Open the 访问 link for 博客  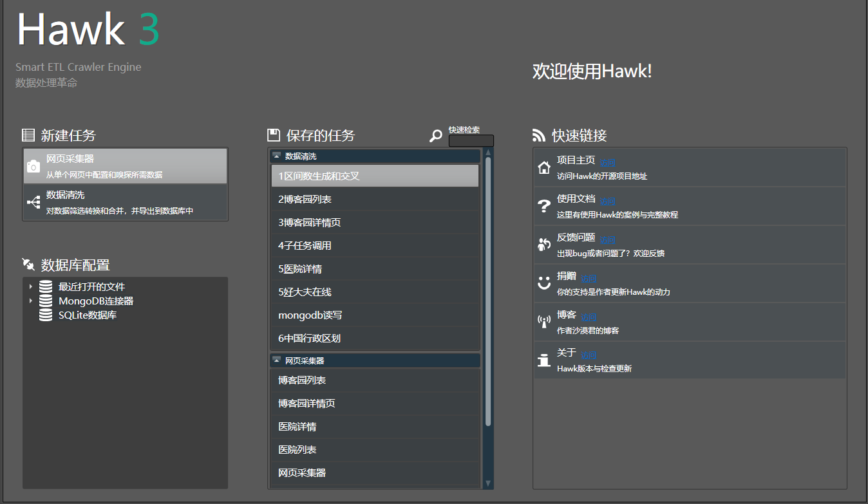589,317
